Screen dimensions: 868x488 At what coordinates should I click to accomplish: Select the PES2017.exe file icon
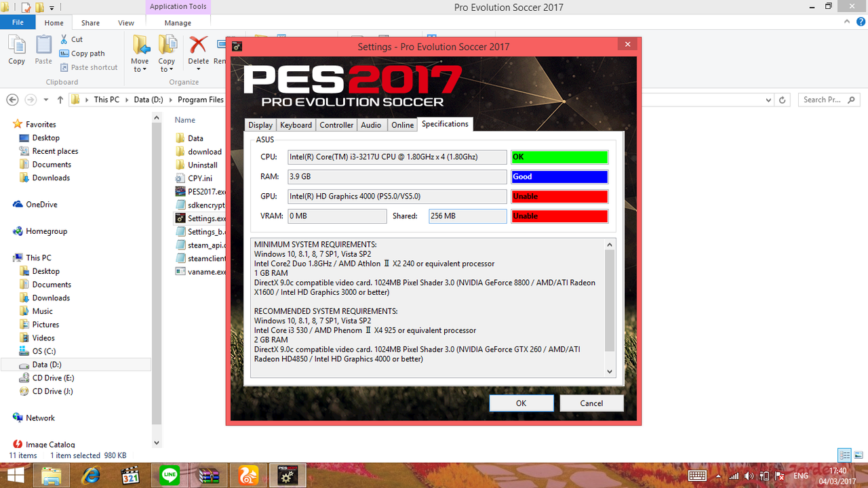pos(180,192)
